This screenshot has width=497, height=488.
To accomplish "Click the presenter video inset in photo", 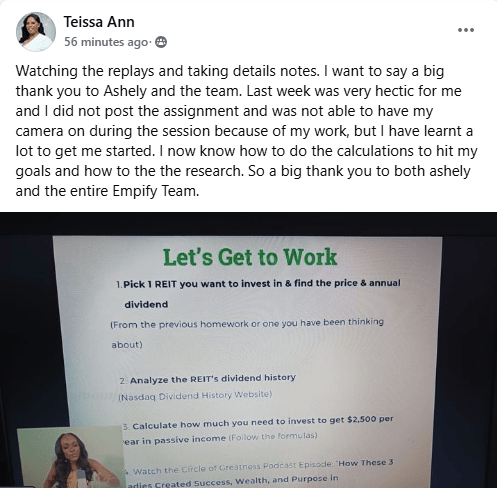I will (70, 457).
